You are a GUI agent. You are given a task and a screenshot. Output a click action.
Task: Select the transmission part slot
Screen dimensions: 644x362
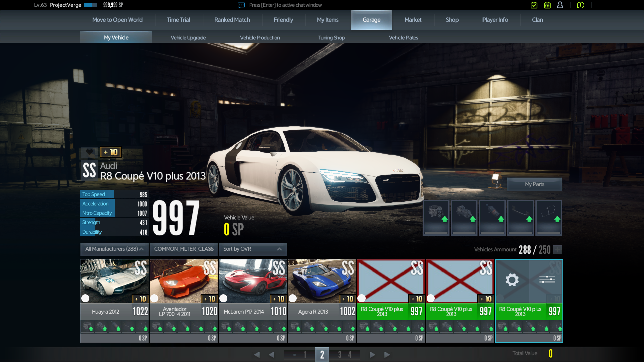click(x=464, y=217)
